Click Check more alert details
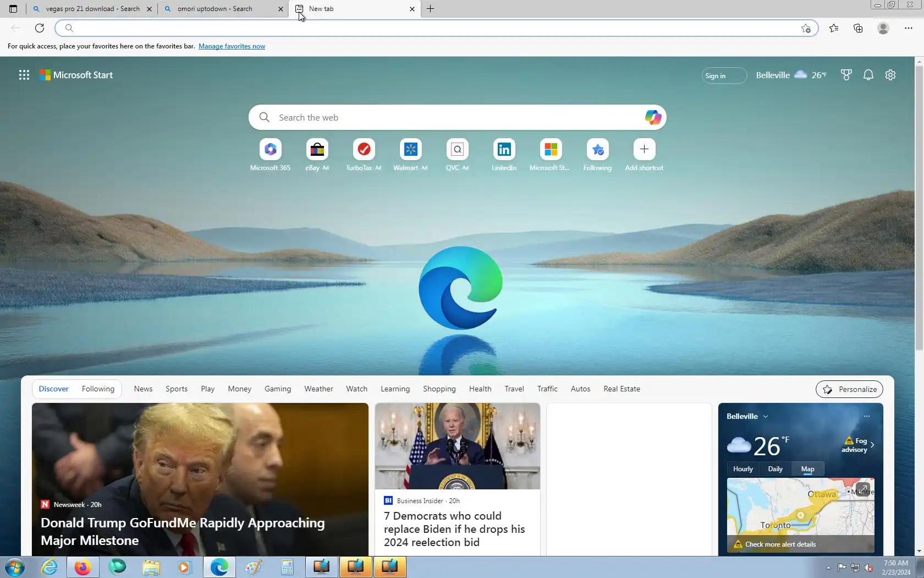 pos(780,544)
